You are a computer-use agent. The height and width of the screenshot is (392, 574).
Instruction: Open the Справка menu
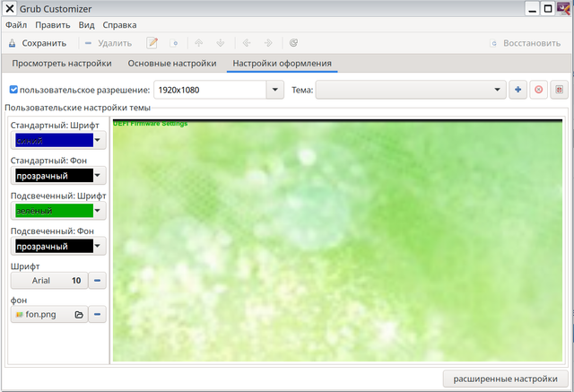pos(119,25)
